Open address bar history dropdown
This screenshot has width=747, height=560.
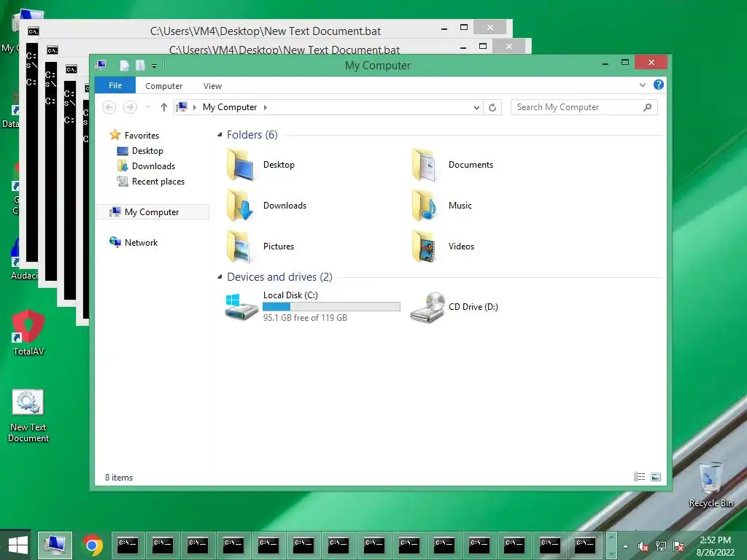[x=476, y=108]
